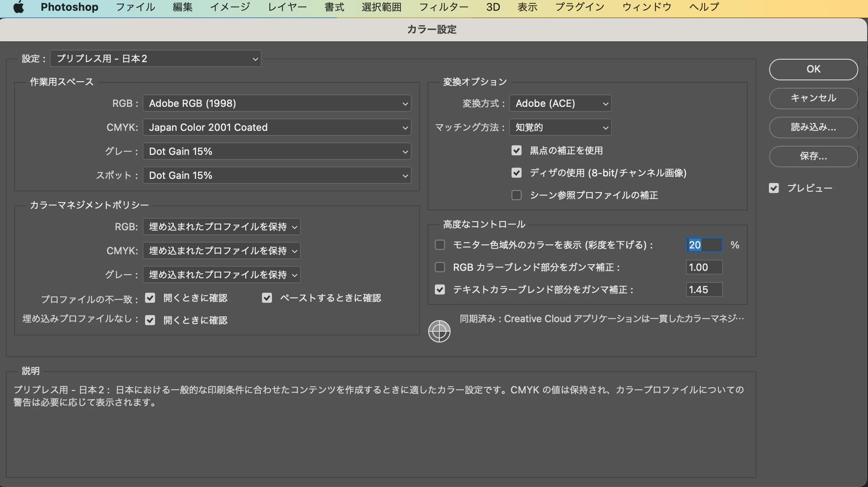The width and height of the screenshot is (868, 487).
Task: Open the マッチング方法 dropdown
Action: (x=560, y=128)
